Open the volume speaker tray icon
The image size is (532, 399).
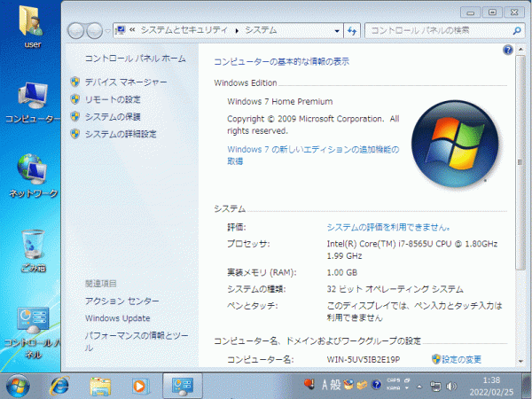click(451, 387)
